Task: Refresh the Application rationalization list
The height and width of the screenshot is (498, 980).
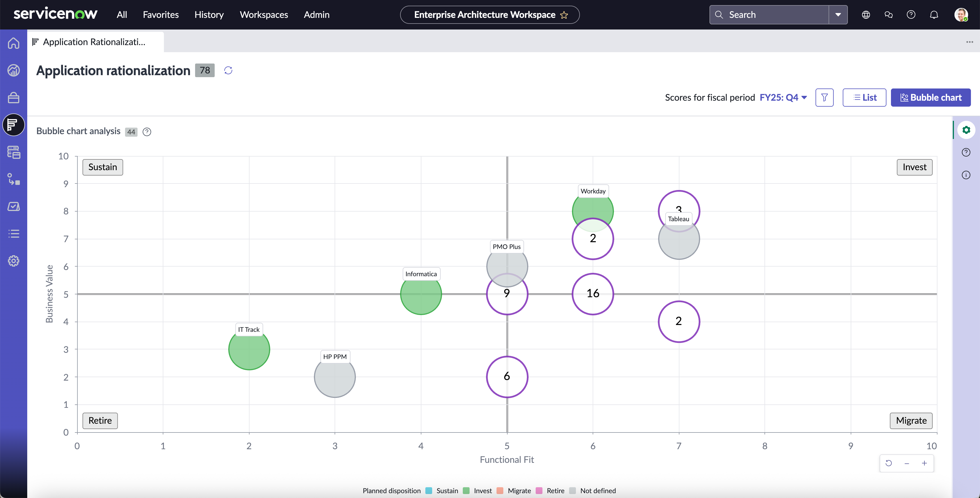Action: [228, 70]
